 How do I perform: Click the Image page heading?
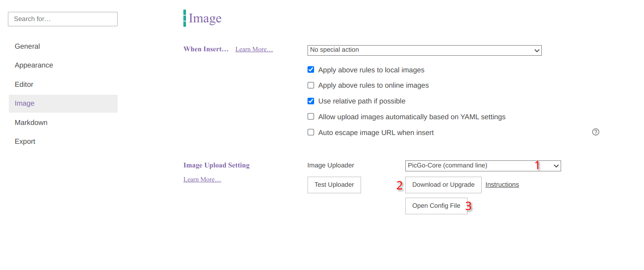click(x=205, y=18)
